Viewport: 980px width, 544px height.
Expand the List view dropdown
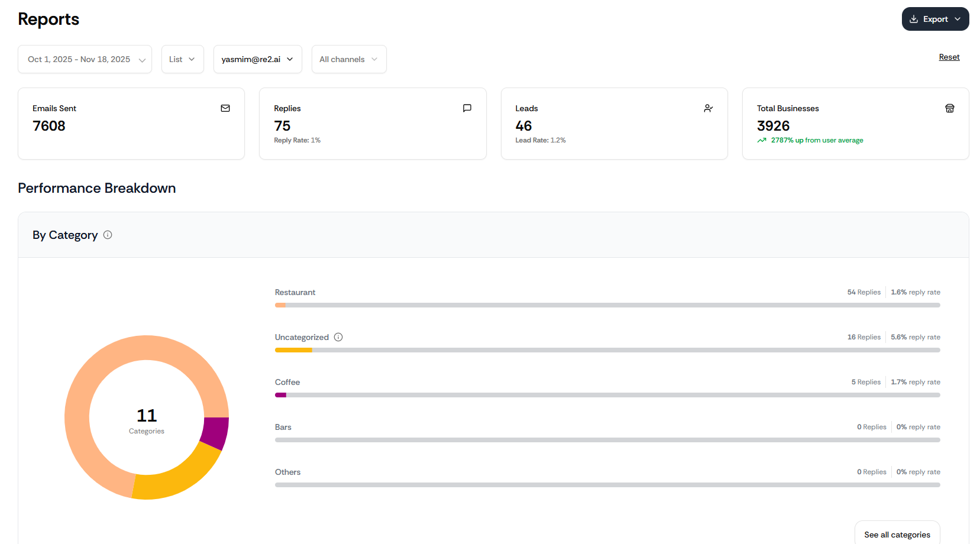click(x=182, y=59)
